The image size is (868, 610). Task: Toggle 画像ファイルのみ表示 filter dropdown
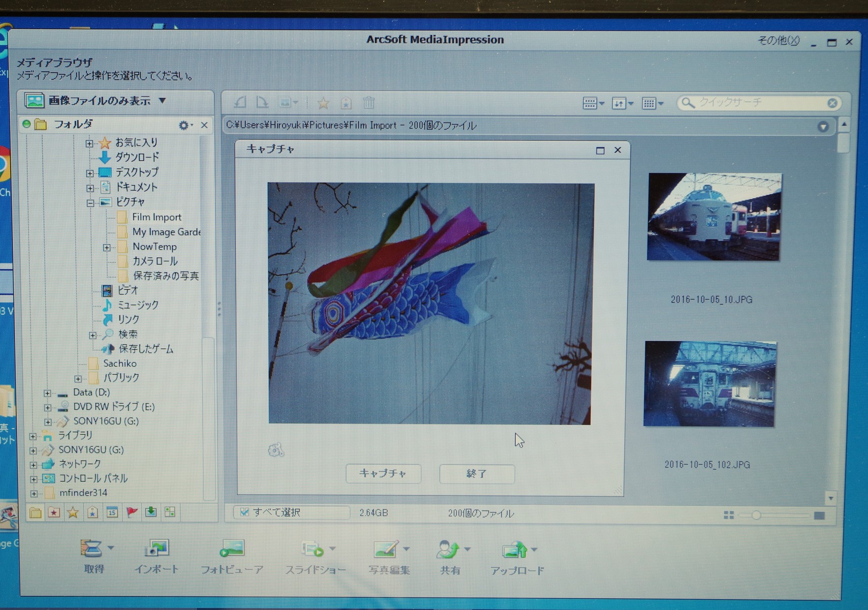point(163,101)
